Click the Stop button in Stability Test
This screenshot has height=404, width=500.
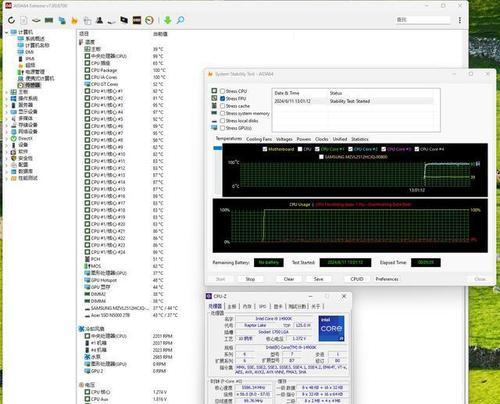coord(250,279)
